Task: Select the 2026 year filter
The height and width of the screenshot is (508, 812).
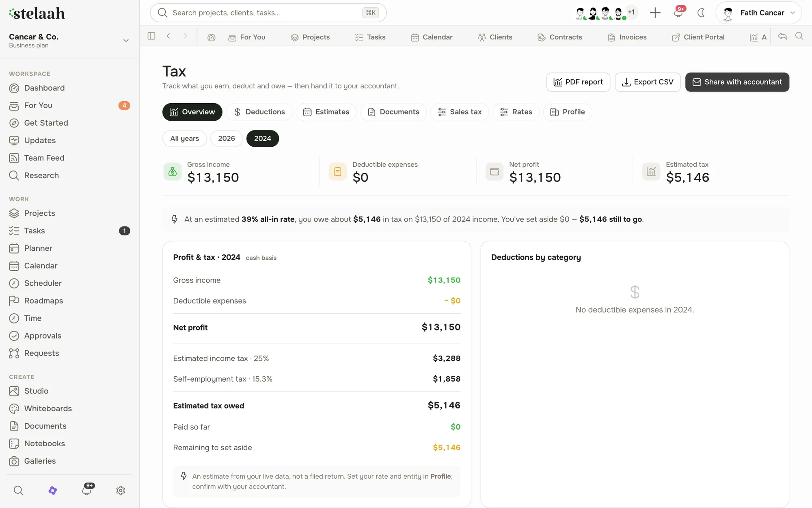Action: coord(226,139)
